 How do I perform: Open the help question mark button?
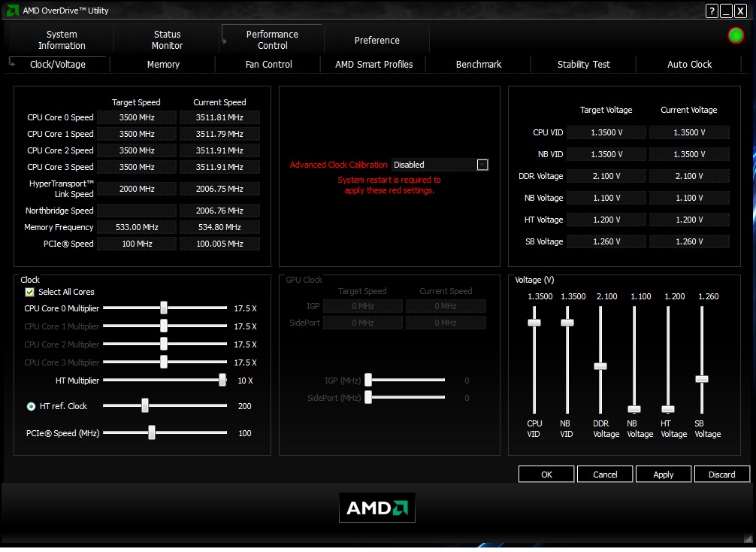click(712, 11)
